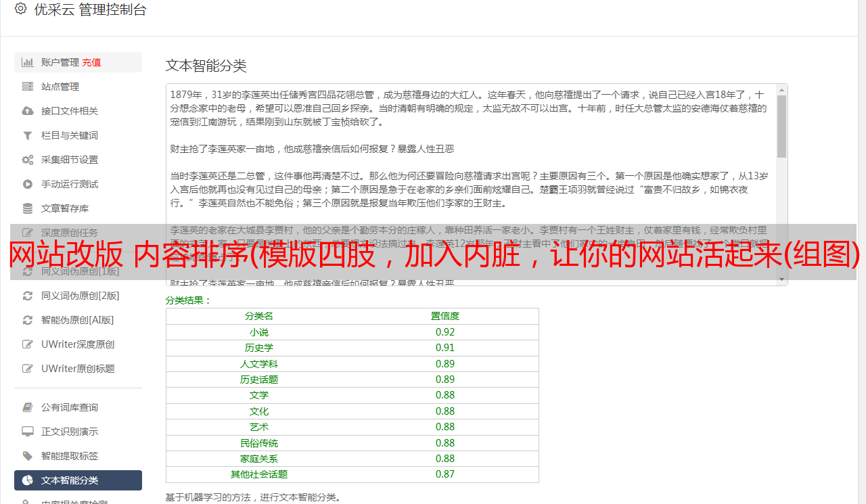This screenshot has height=504, width=866.
Task: Click the pie chart icon for 文本智能分类
Action: tap(28, 480)
